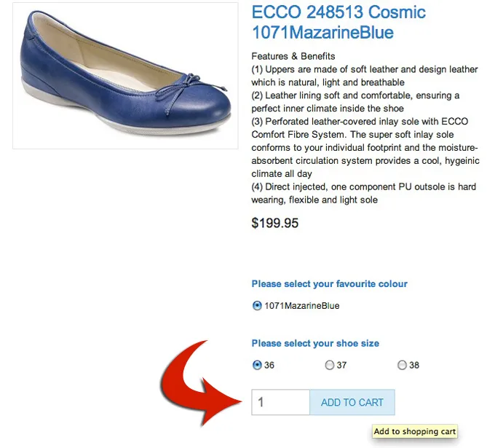Click the 'Features & Benefits' heading text
The height and width of the screenshot is (448, 495).
pos(293,56)
